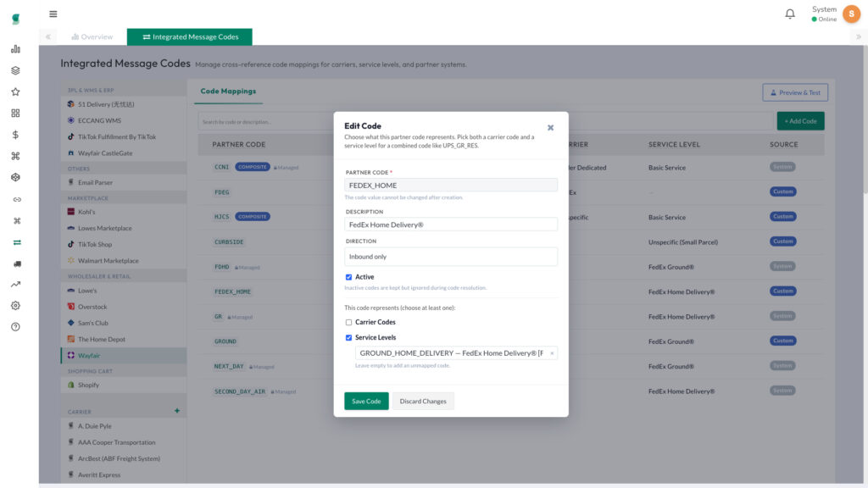Click Discard Changes button
The image size is (868, 488).
click(423, 401)
